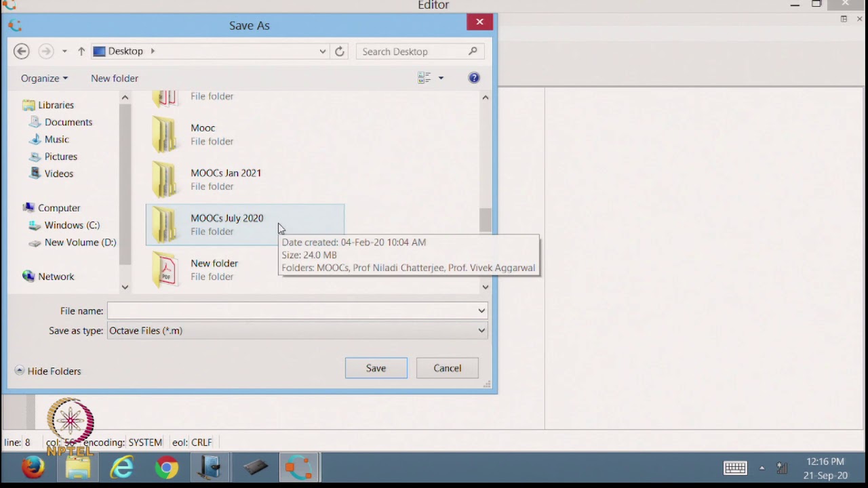This screenshot has height=488, width=868.
Task: Click the Desktop breadcrumb in address bar
Action: coord(125,51)
